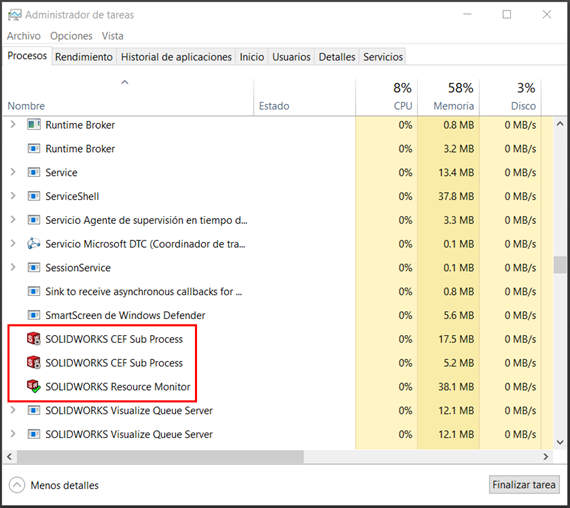570x508 pixels.
Task: Click icon of Runtime Broker with 3.2 MB
Action: (x=34, y=149)
